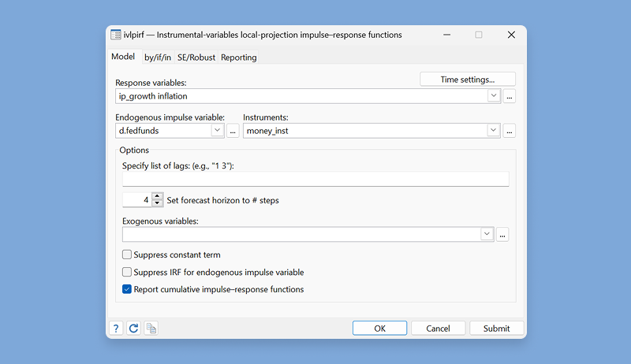Image resolution: width=631 pixels, height=364 pixels.
Task: Open the SE/Robust tab
Action: tap(196, 57)
